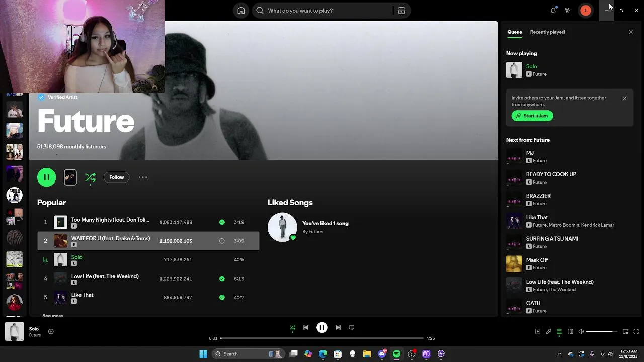Toggle repeat mode
Screen dimensions: 644x362
point(352,327)
